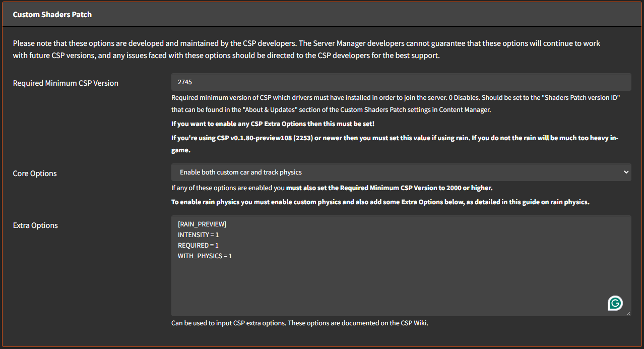Click the Grammarly icon in the text area
The width and height of the screenshot is (644, 349).
pos(615,303)
